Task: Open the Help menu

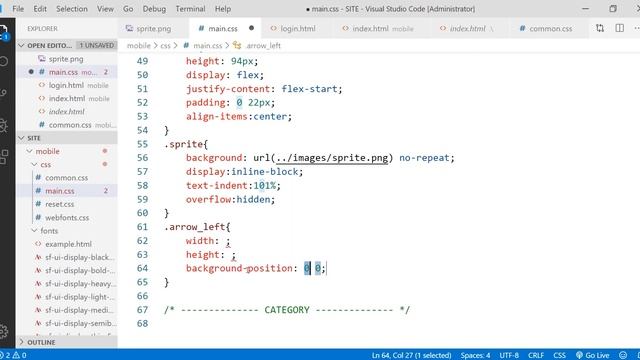Action: 223,9
